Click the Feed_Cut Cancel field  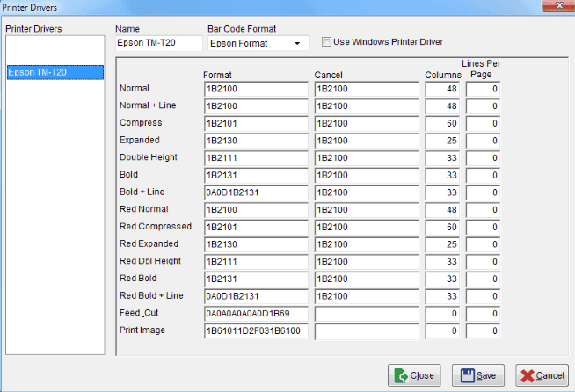tap(366, 313)
